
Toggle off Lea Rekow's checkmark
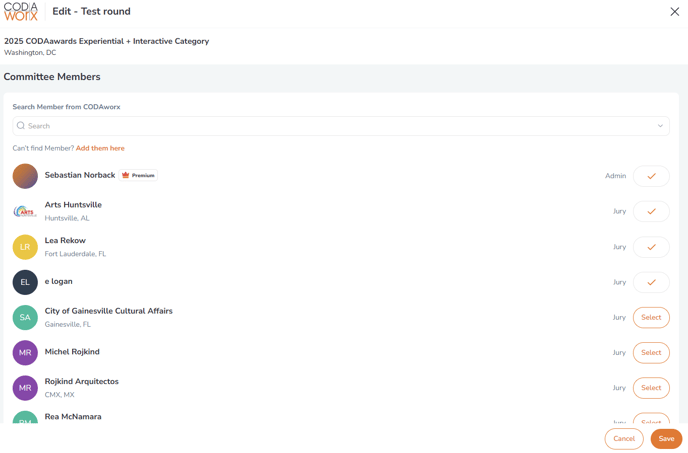(x=651, y=247)
